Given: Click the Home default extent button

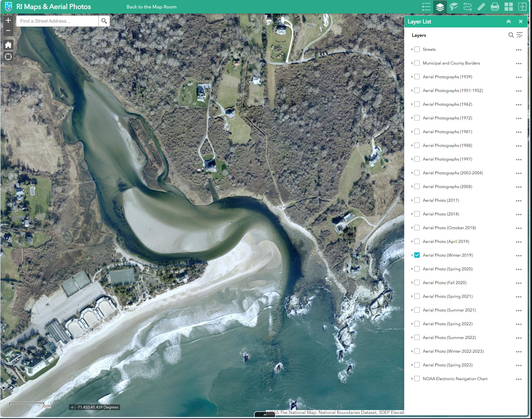Looking at the screenshot, I should (8, 45).
